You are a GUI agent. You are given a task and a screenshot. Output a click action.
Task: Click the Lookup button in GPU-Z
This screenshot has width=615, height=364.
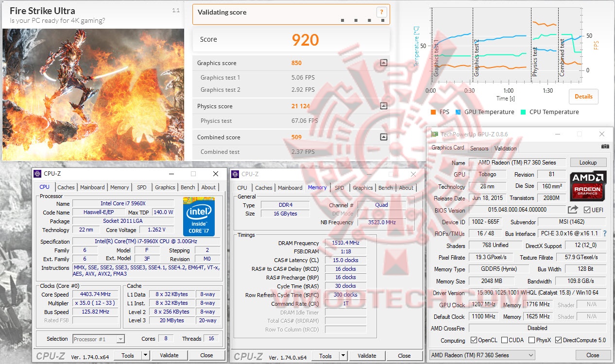coord(588,163)
